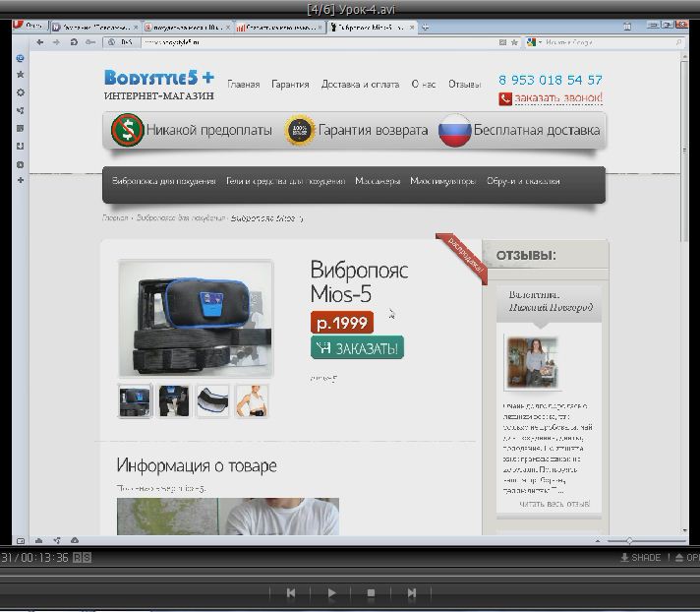This screenshot has width=700, height=612.
Task: Click the main vibro belt product image
Action: [196, 319]
